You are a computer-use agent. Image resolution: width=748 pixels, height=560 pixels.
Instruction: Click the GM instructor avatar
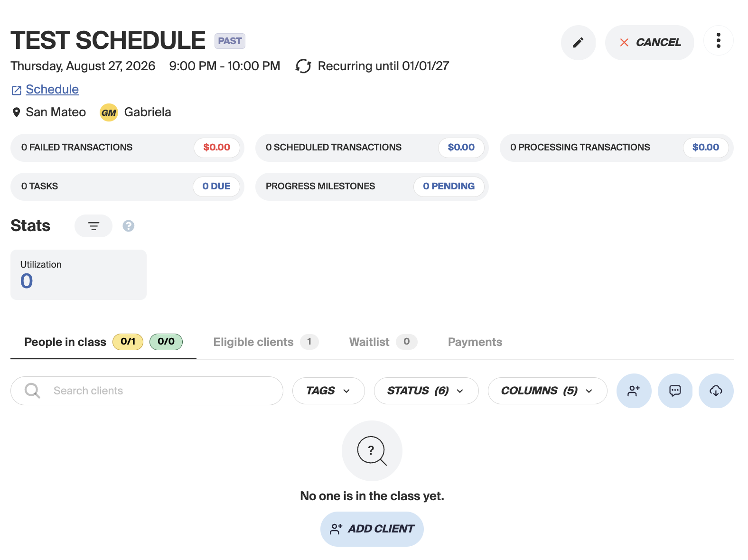click(109, 112)
